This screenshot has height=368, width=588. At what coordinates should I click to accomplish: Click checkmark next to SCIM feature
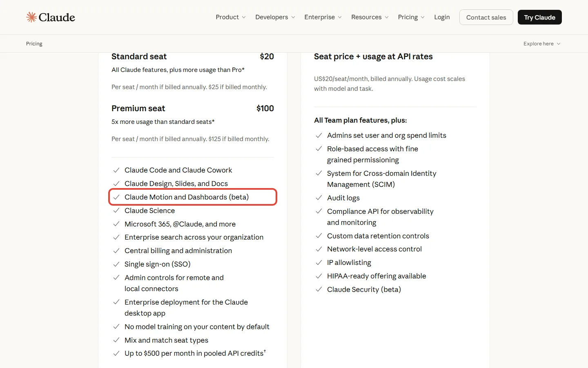pos(319,173)
